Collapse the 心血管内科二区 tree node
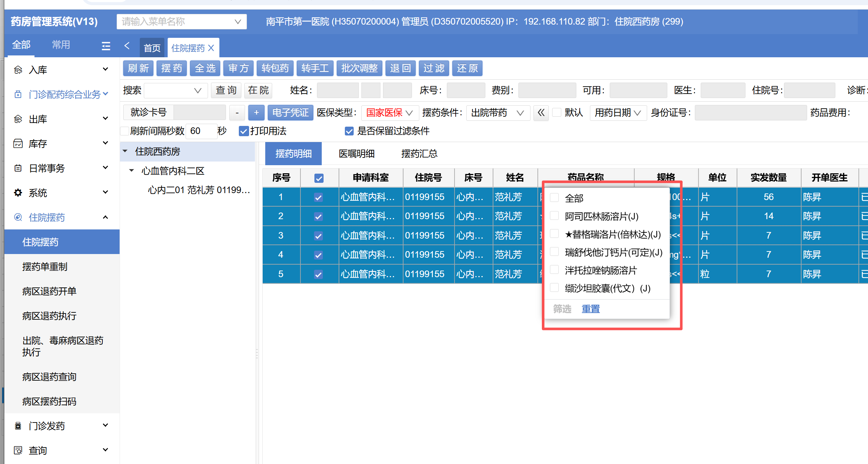Viewport: 868px width, 464px height. [132, 171]
